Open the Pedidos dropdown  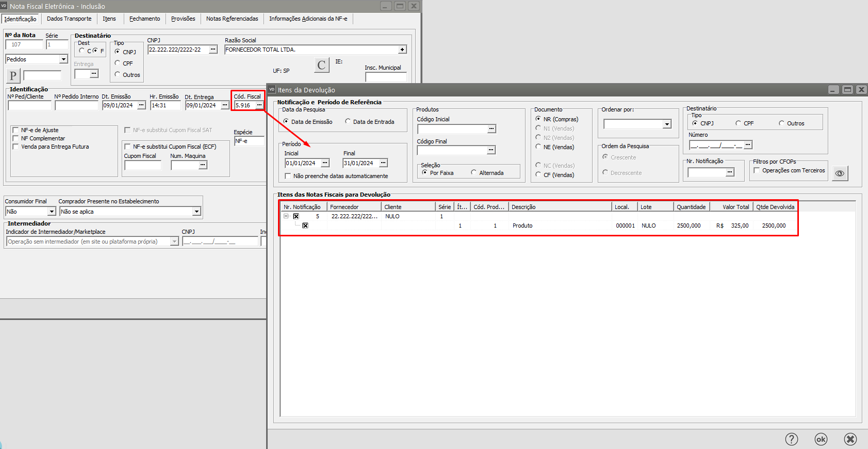63,59
